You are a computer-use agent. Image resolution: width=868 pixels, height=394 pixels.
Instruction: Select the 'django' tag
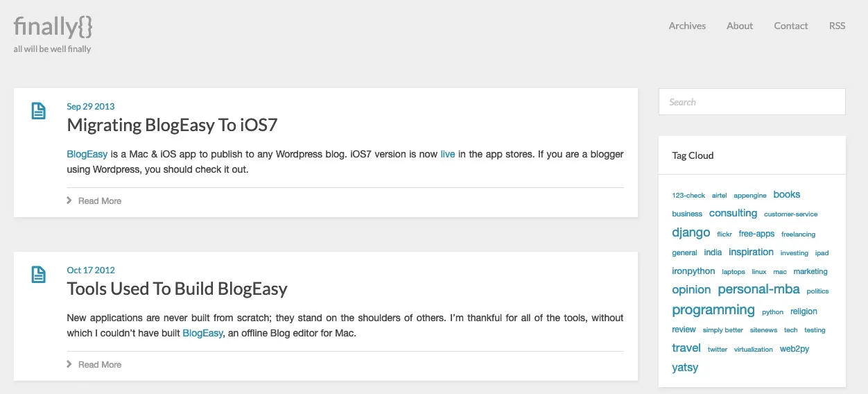click(x=691, y=232)
